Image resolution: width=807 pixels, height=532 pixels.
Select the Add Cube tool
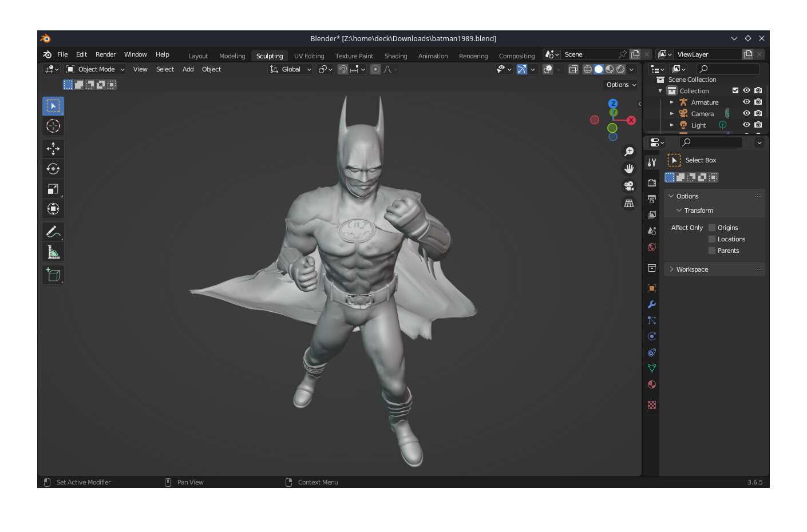[53, 275]
